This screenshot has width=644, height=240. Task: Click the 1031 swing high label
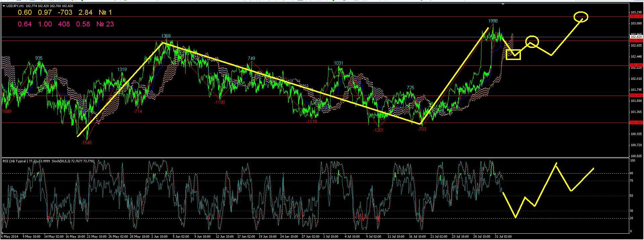[338, 63]
